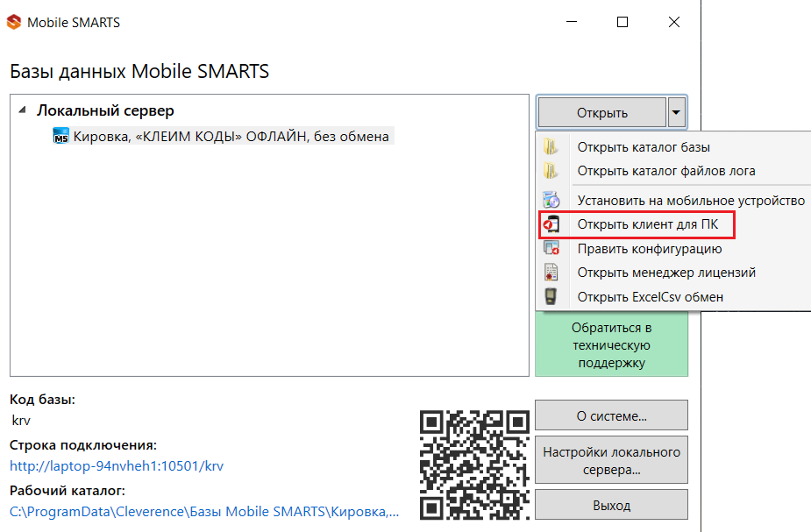Click the Строка подключения: label

[83, 444]
